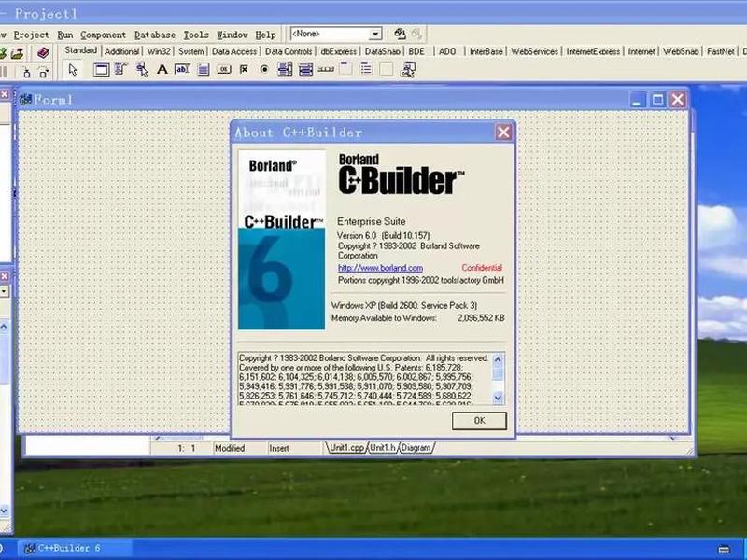The width and height of the screenshot is (747, 560).
Task: Click the Step Over debug icon
Action: click(44, 73)
